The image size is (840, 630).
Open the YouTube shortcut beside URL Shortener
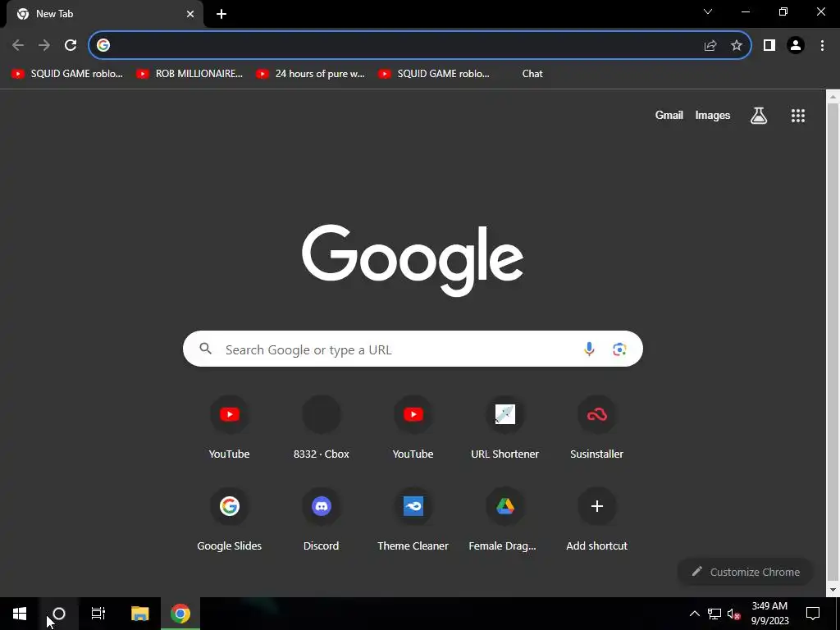(x=413, y=428)
